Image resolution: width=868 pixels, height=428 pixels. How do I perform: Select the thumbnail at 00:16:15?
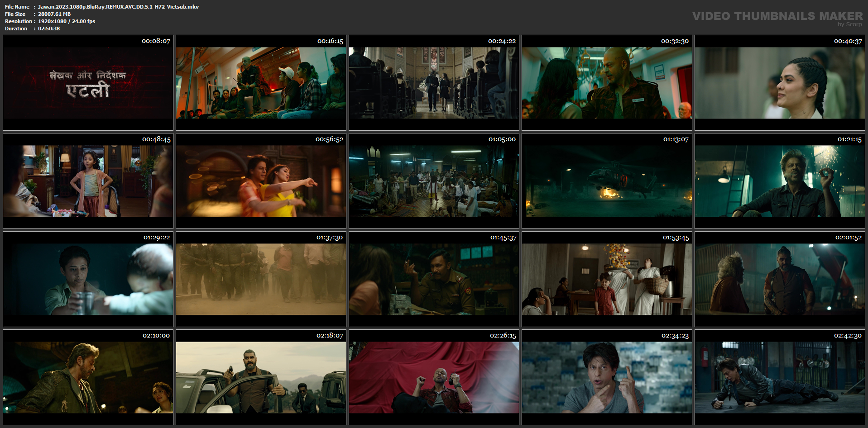click(x=261, y=83)
